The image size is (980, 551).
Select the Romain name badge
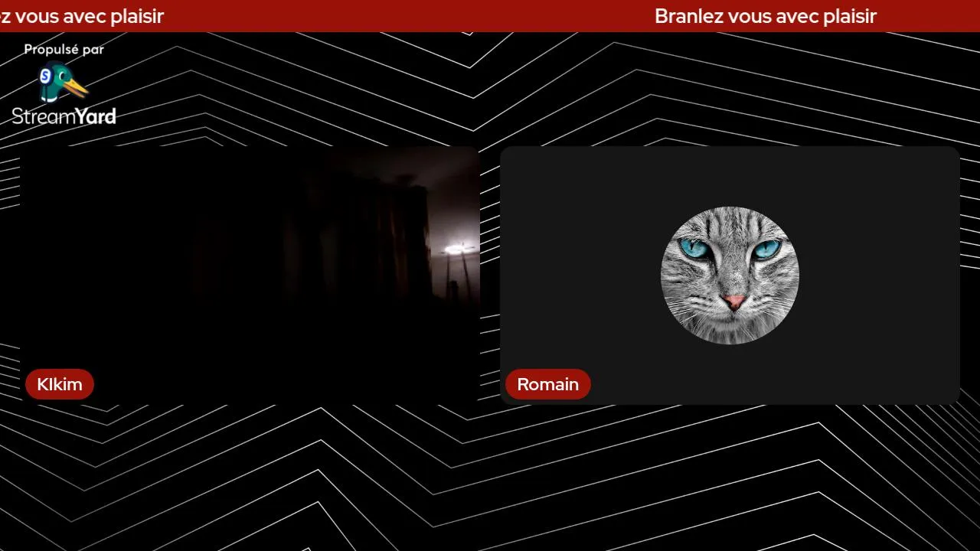pyautogui.click(x=548, y=384)
